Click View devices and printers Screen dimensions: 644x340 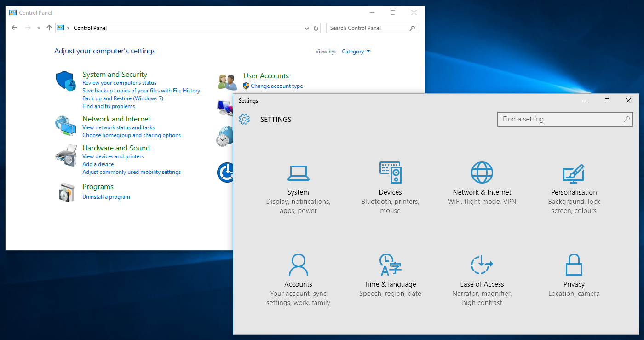click(113, 156)
